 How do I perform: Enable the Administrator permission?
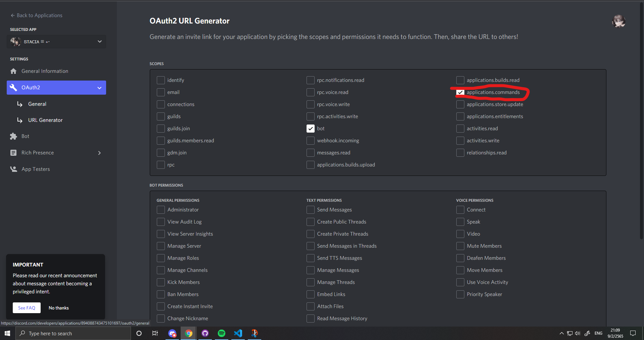(x=161, y=210)
